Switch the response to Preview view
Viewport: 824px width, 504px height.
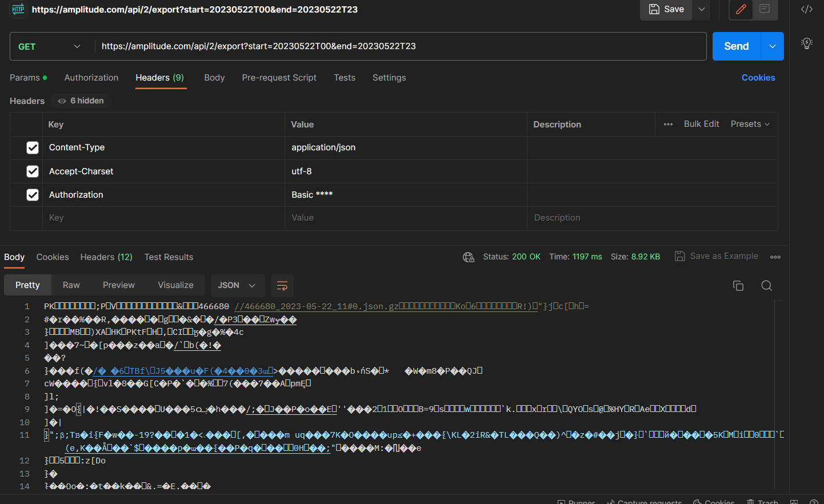click(x=119, y=285)
